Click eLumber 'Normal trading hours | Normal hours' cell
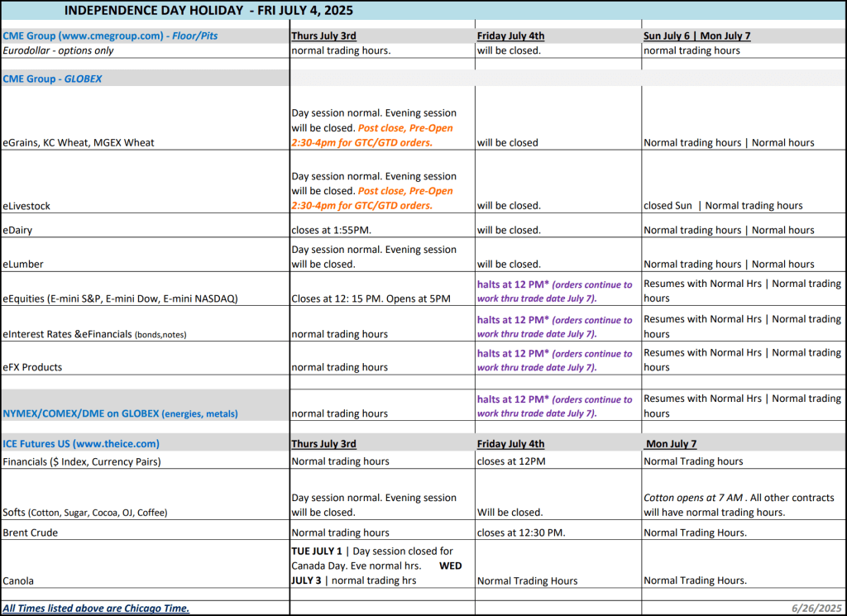 point(729,264)
